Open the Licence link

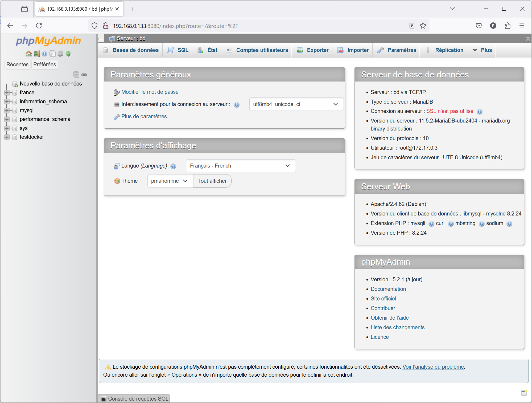[x=380, y=337]
